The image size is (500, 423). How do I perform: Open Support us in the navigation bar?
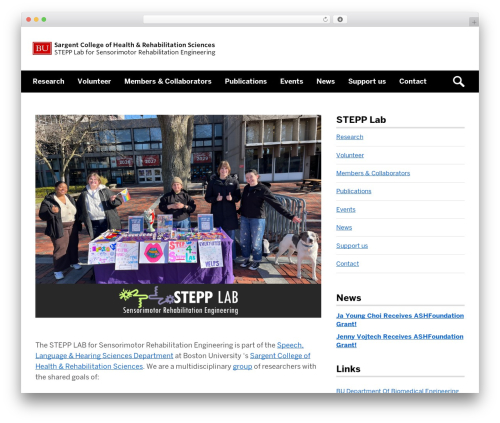coord(367,81)
